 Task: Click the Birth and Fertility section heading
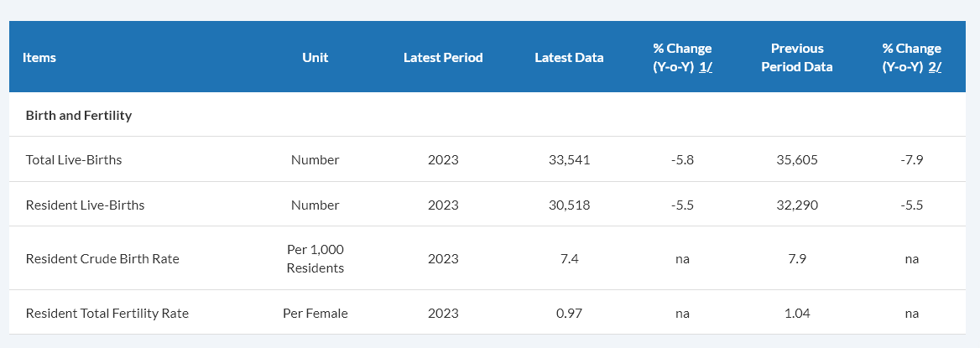click(79, 115)
